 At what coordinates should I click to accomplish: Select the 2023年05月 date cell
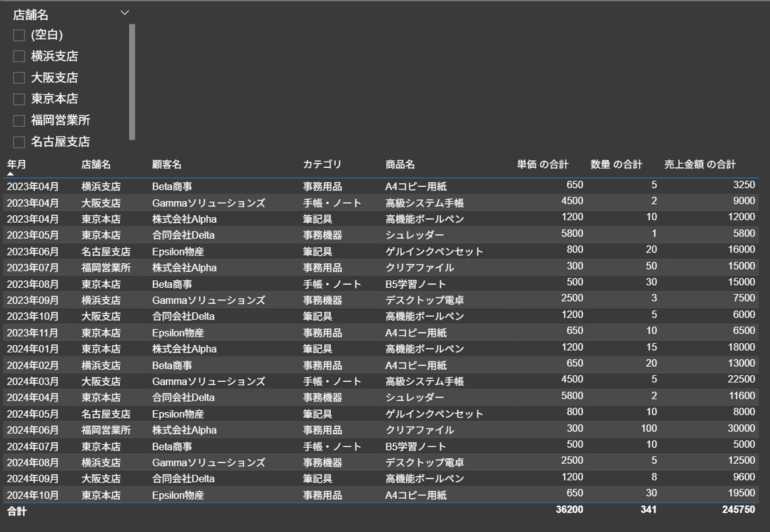pos(33,235)
